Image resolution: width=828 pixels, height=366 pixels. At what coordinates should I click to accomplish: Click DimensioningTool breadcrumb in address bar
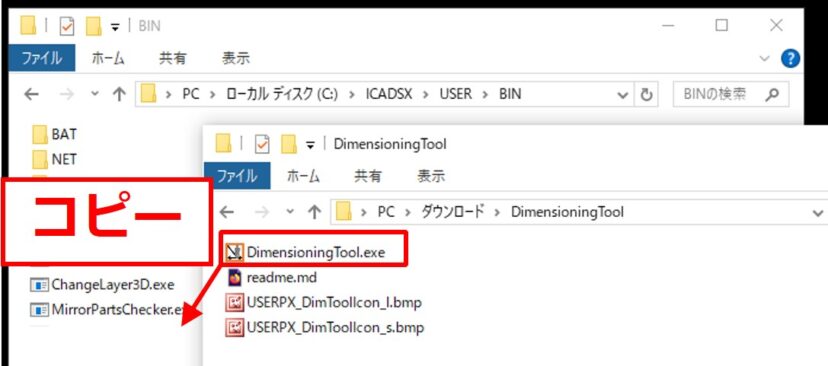pos(567,212)
